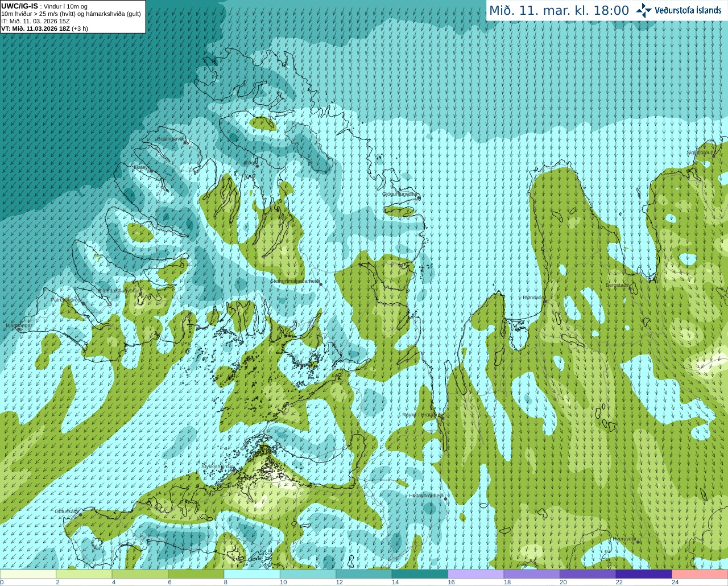728x586 pixels.
Task: Click the Gufuskálar station marker dot
Action: click(x=80, y=514)
